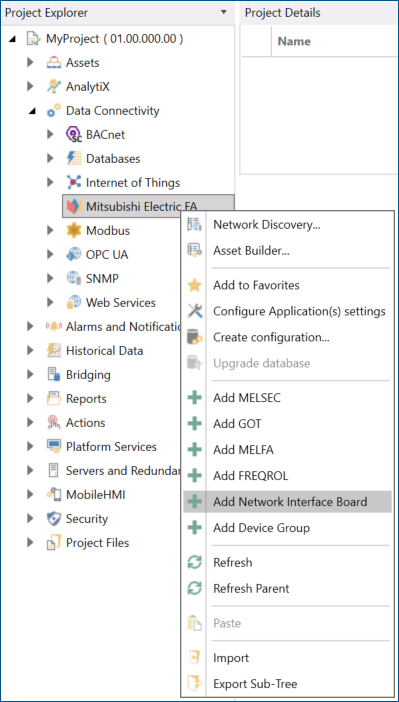Screen dimensions: 399x702
Task: Collapse the Data Connectivity node
Action: coord(31,111)
